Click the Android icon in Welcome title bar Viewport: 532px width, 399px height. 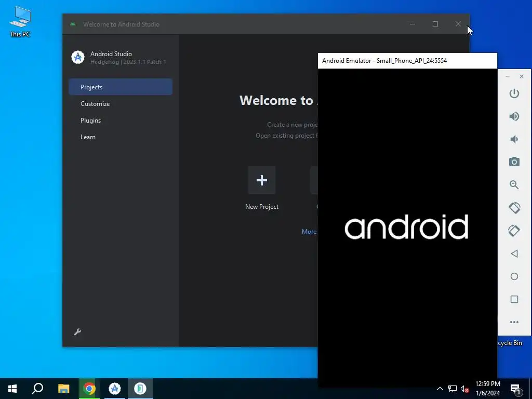(x=73, y=24)
